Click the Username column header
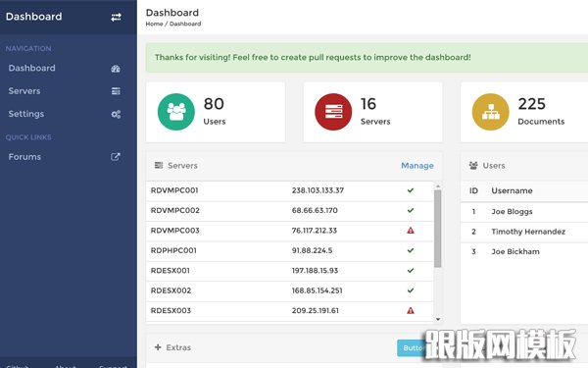Screen dimensions: 588x368 [512, 190]
